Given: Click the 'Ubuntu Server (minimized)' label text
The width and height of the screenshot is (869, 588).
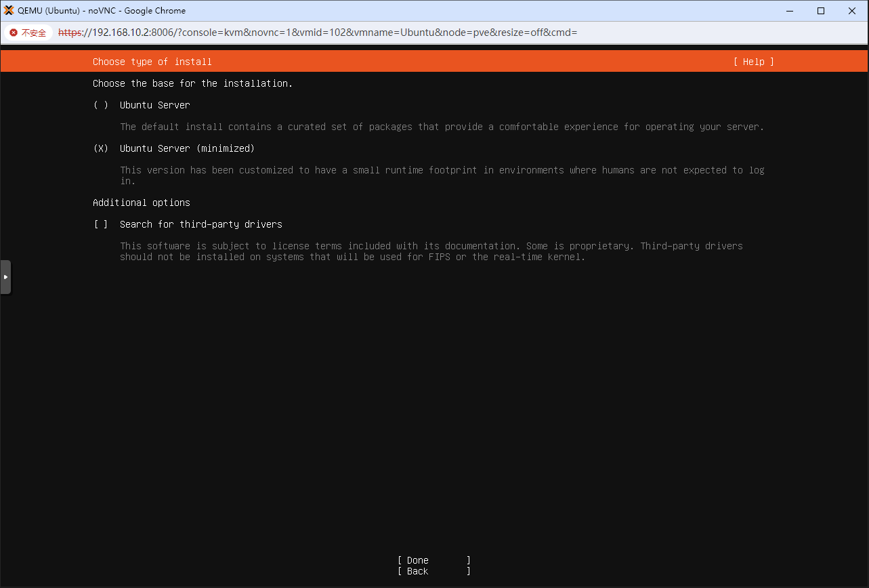Looking at the screenshot, I should [x=188, y=148].
